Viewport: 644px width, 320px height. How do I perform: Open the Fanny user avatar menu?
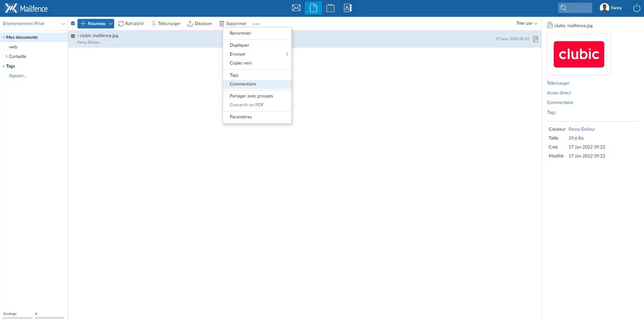611,8
